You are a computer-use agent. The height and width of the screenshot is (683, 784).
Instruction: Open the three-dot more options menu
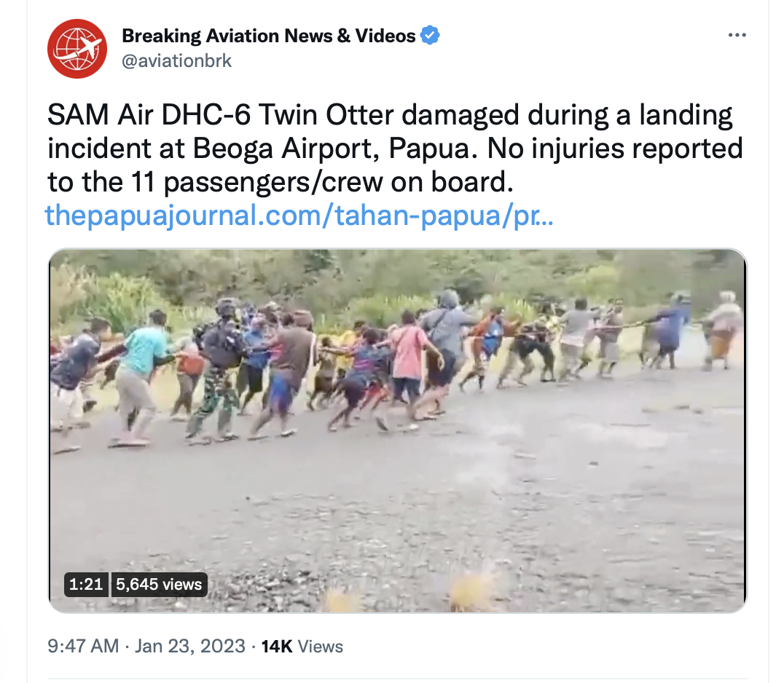pyautogui.click(x=737, y=35)
